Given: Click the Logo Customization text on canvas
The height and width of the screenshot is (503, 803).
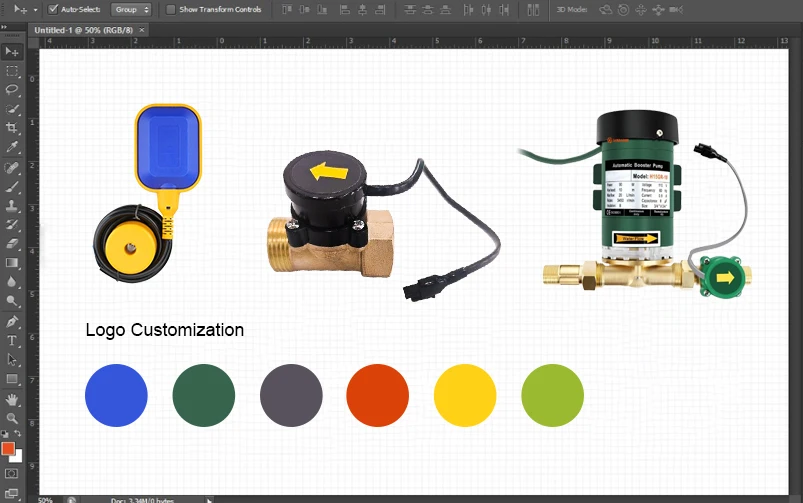Looking at the screenshot, I should [164, 330].
